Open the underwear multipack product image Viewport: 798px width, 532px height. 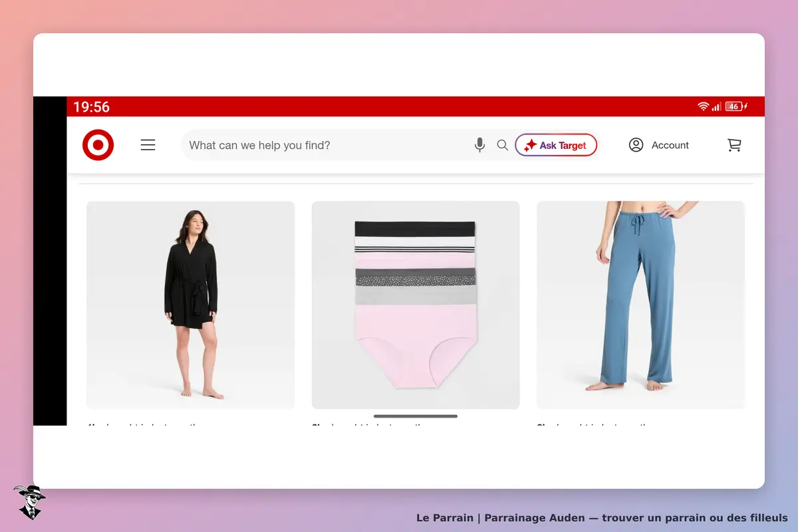pyautogui.click(x=416, y=305)
